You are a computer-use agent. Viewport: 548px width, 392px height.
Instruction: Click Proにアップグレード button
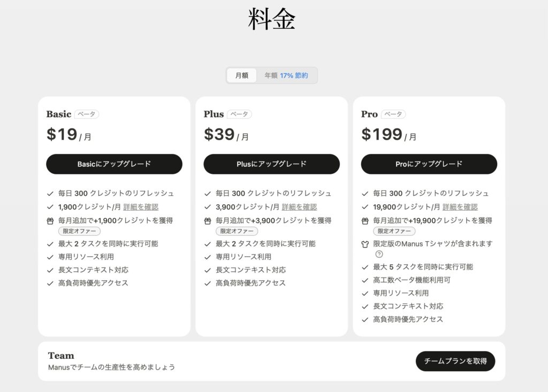pyautogui.click(x=429, y=164)
